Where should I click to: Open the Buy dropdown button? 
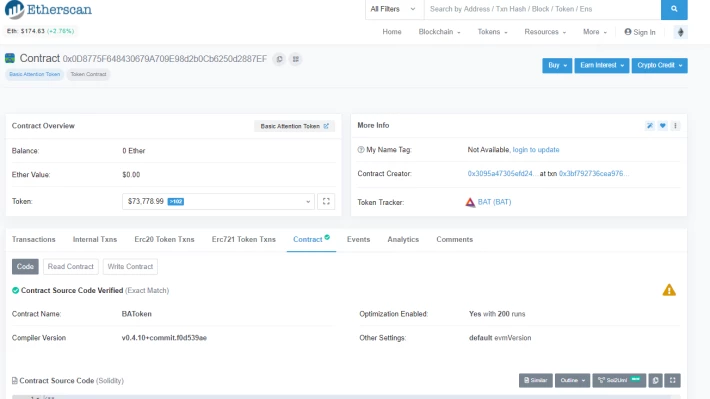557,65
